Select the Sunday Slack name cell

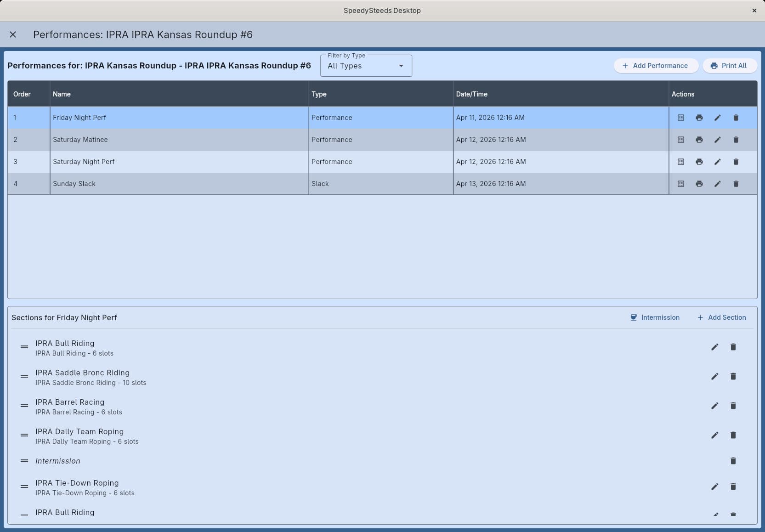pyautogui.click(x=179, y=184)
